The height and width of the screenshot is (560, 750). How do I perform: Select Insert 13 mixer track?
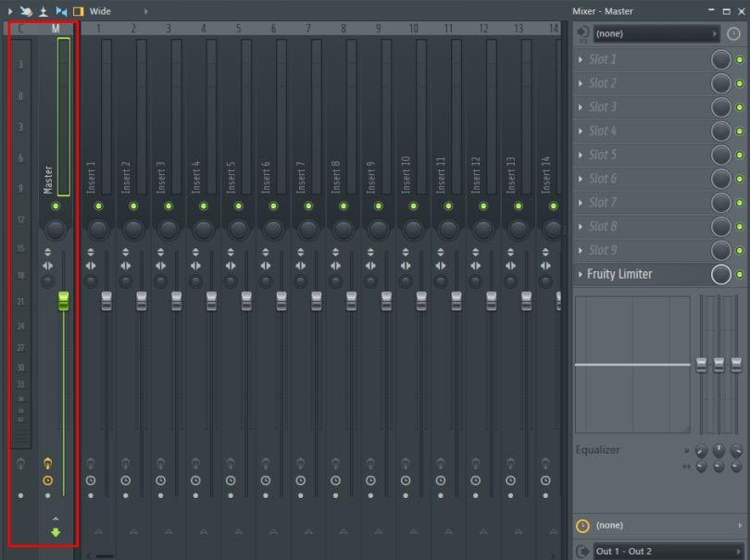pos(519,29)
